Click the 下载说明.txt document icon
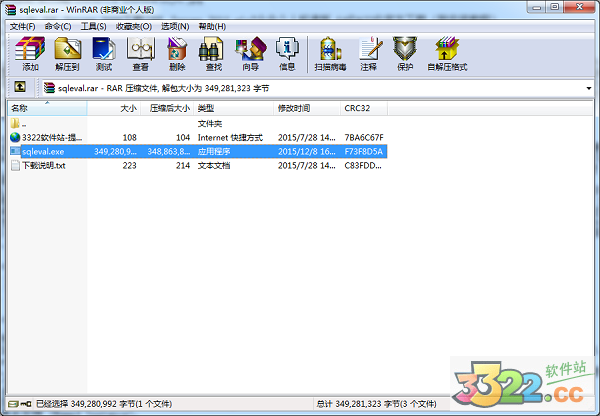600x416 pixels. [x=15, y=165]
